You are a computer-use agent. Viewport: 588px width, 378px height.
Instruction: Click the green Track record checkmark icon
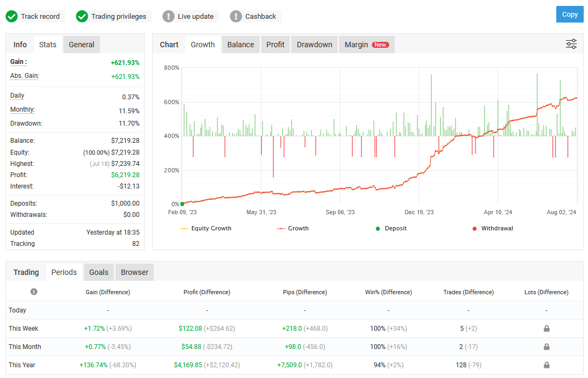click(x=12, y=17)
